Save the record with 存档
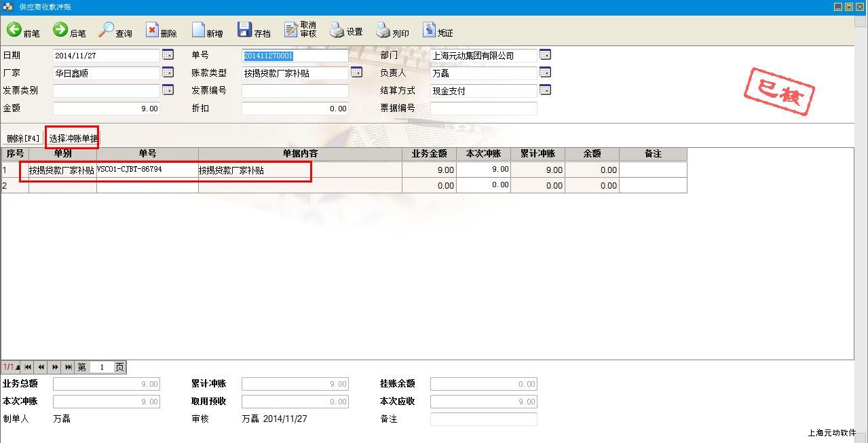868x443 pixels. coord(254,31)
